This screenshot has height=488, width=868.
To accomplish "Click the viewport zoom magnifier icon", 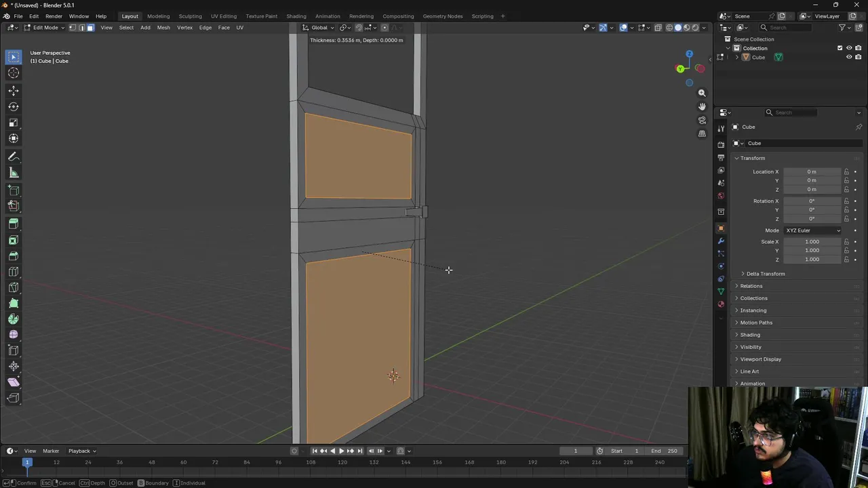I will [702, 93].
